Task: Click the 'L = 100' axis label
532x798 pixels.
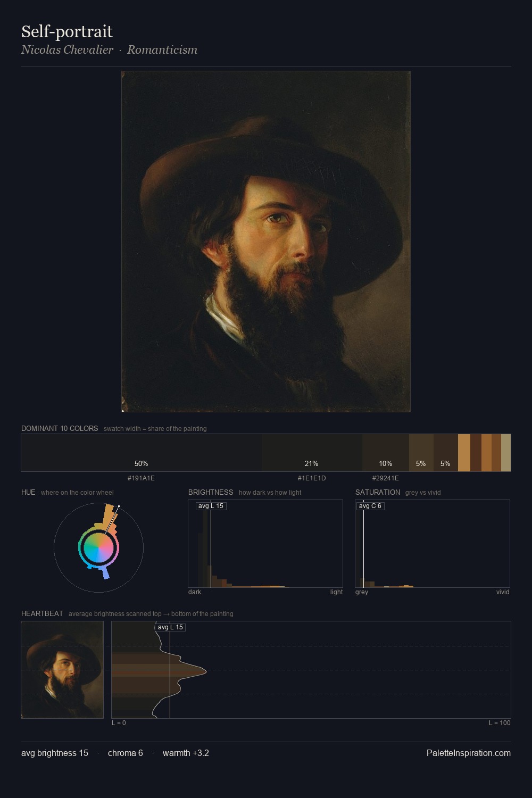Action: (500, 723)
